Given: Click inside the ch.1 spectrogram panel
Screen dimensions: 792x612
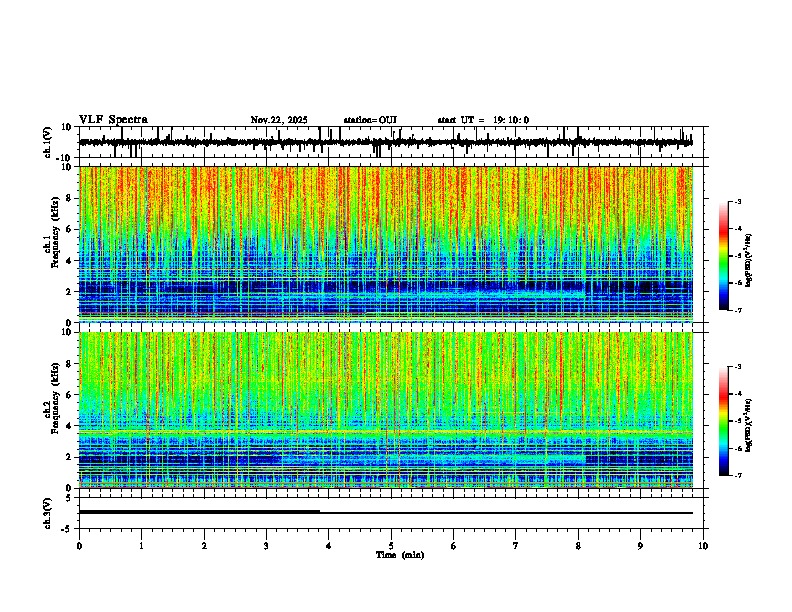Looking at the screenshot, I should (386, 244).
